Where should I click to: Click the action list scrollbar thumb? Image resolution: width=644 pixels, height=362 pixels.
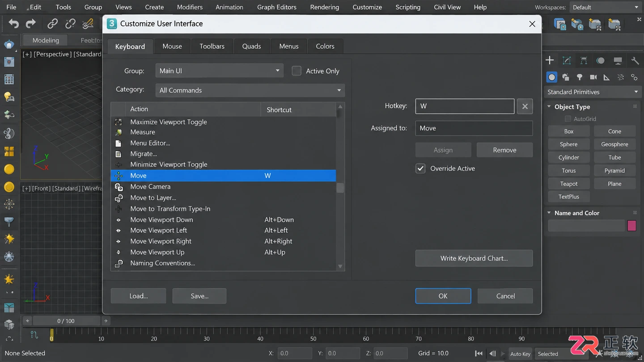tap(340, 188)
